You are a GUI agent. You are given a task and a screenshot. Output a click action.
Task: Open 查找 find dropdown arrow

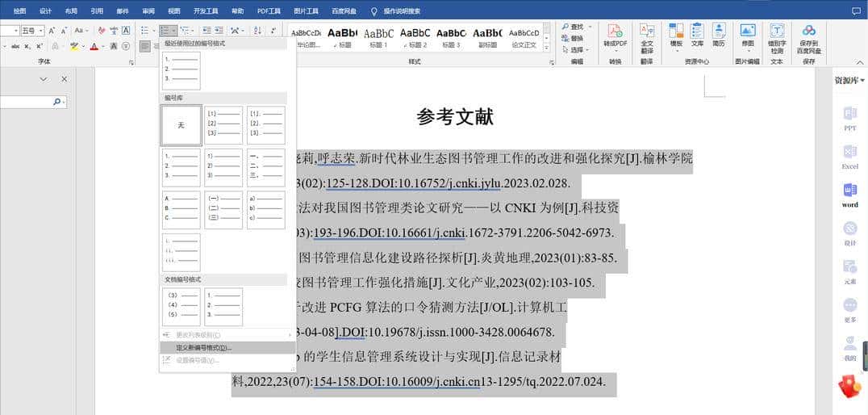click(x=590, y=27)
